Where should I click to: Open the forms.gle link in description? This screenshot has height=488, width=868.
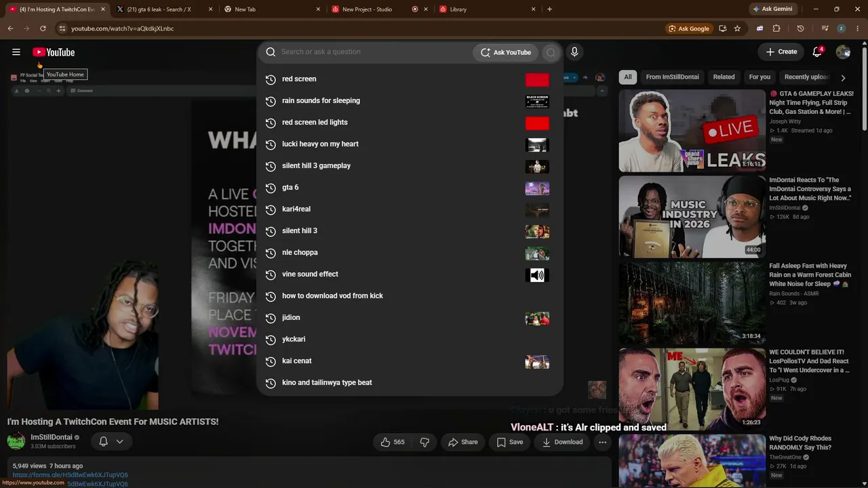click(x=70, y=475)
